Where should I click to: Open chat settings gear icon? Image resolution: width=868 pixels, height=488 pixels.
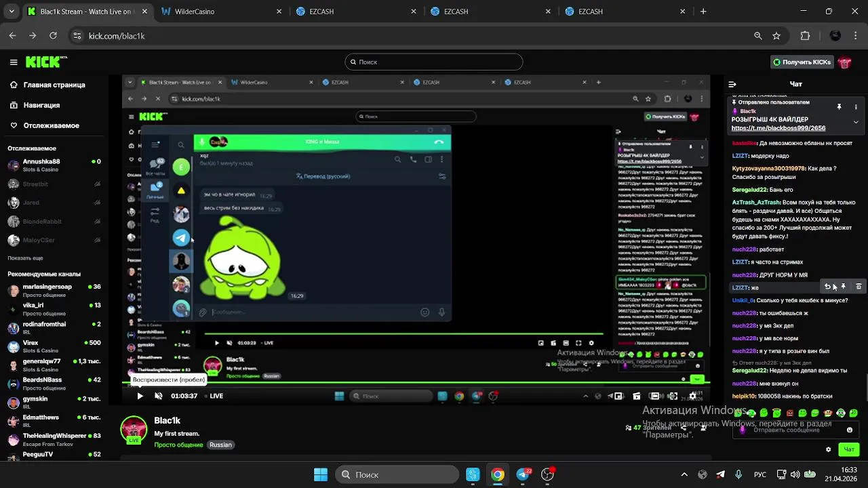tap(828, 449)
